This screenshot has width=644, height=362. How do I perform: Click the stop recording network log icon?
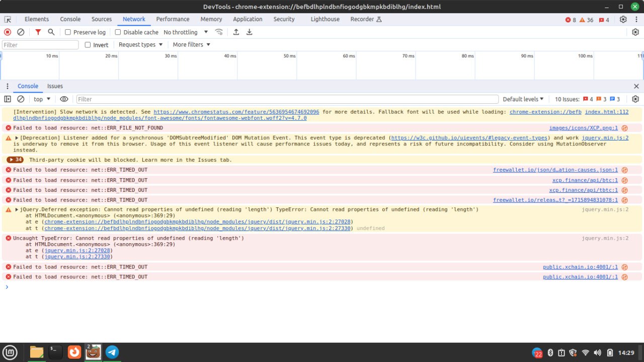pos(8,32)
